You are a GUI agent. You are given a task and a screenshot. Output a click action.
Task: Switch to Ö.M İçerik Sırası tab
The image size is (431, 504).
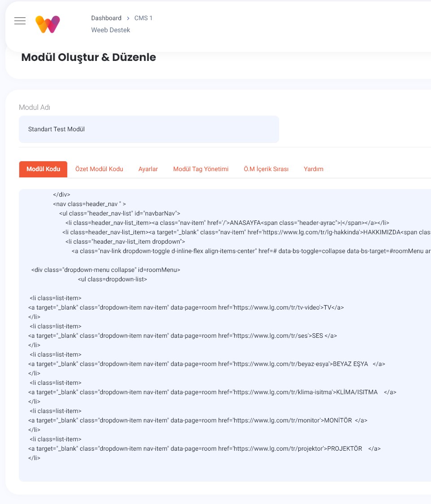coord(266,169)
